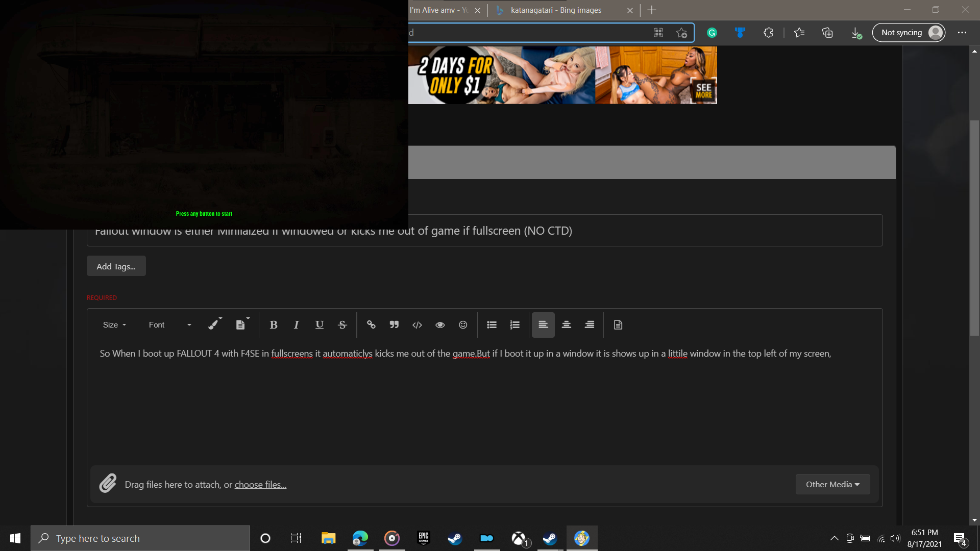Open Task View

296,538
